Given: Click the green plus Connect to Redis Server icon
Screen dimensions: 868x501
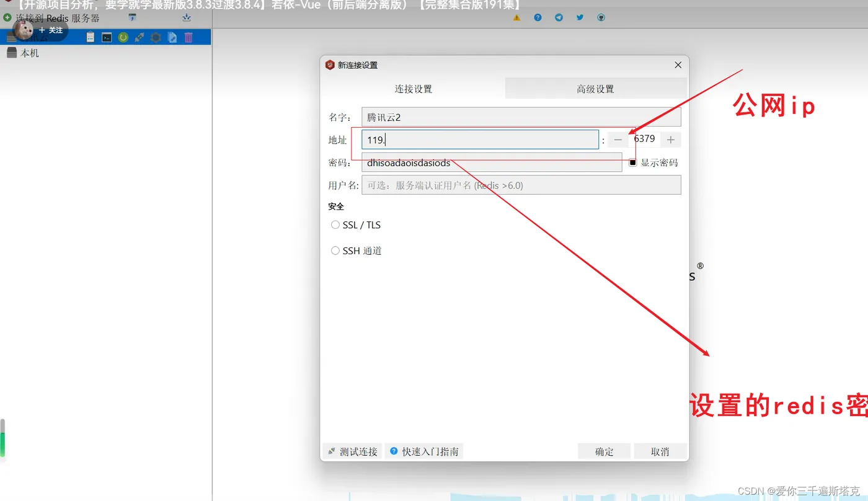Looking at the screenshot, I should click(x=7, y=17).
